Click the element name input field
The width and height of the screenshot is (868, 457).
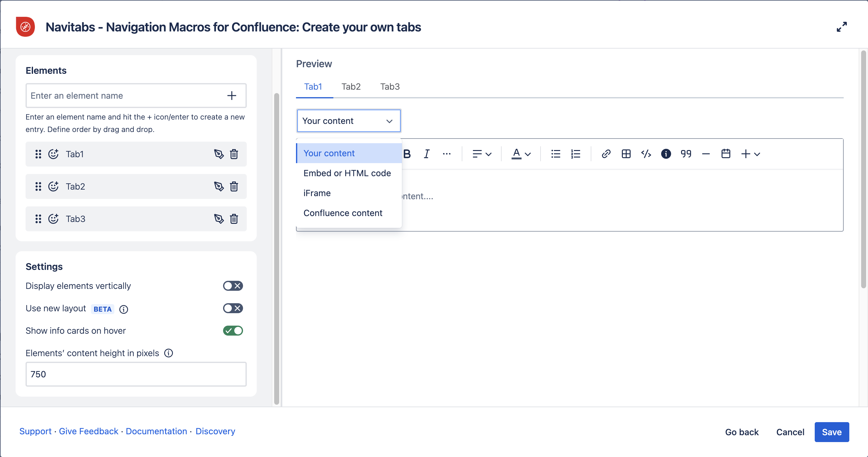125,96
